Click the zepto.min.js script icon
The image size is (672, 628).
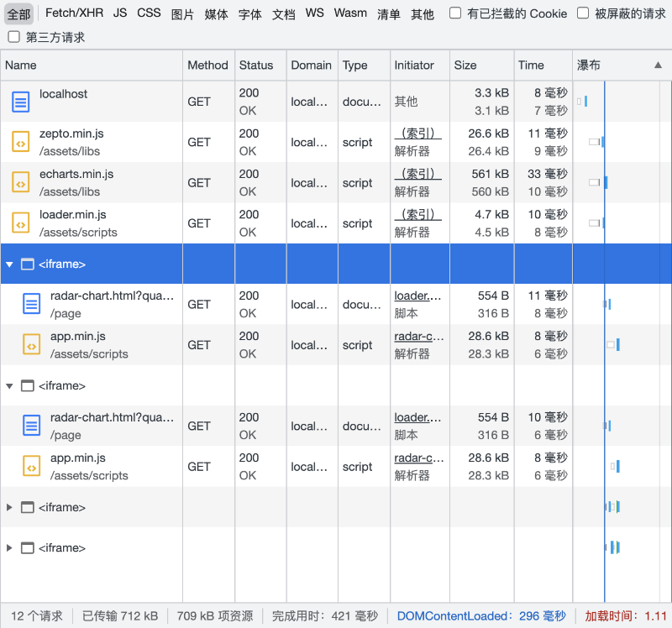(20, 142)
